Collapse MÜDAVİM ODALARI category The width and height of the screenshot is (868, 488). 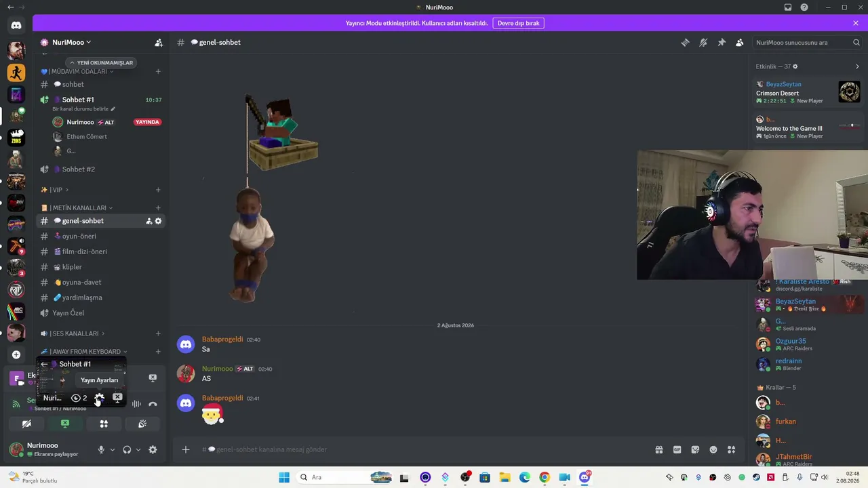click(77, 71)
